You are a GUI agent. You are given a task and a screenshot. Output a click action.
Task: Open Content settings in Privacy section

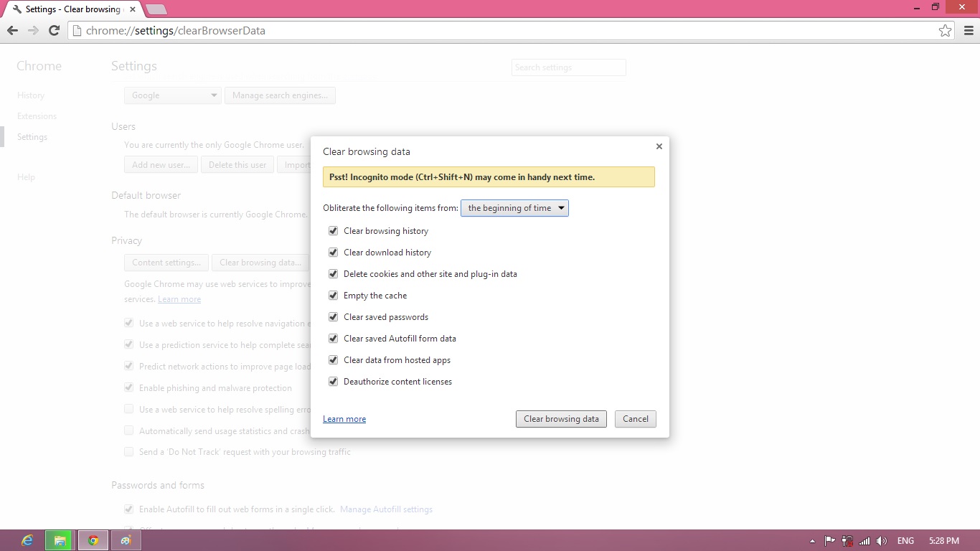point(166,263)
